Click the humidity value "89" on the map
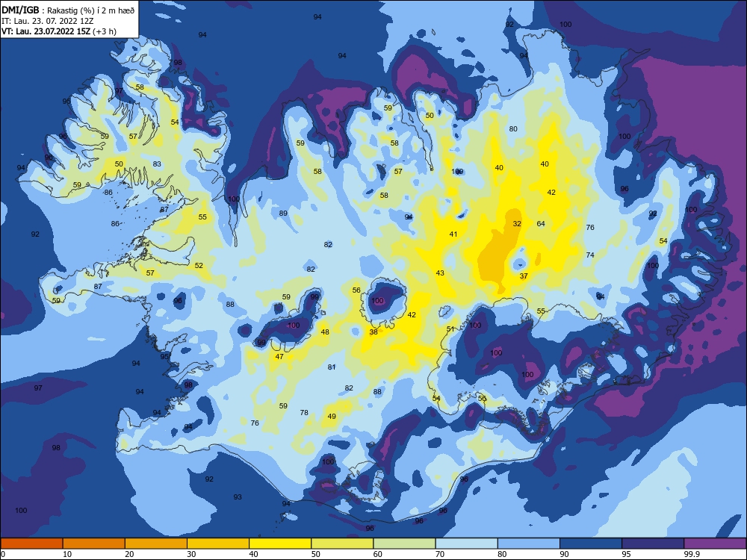 [283, 213]
